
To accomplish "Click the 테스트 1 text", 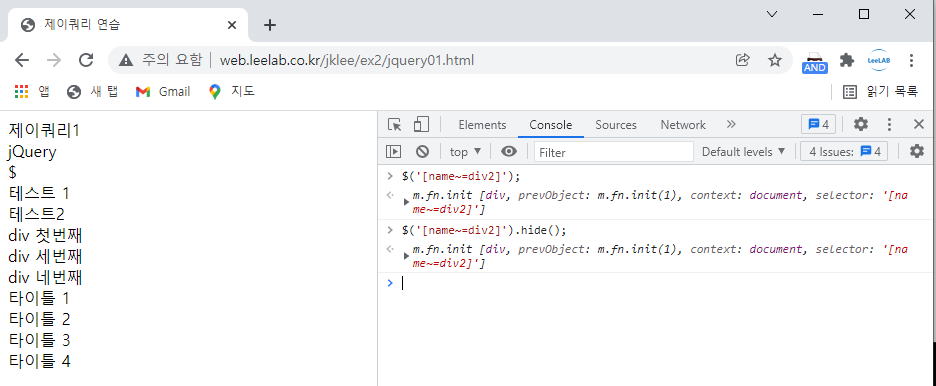I will coord(39,193).
